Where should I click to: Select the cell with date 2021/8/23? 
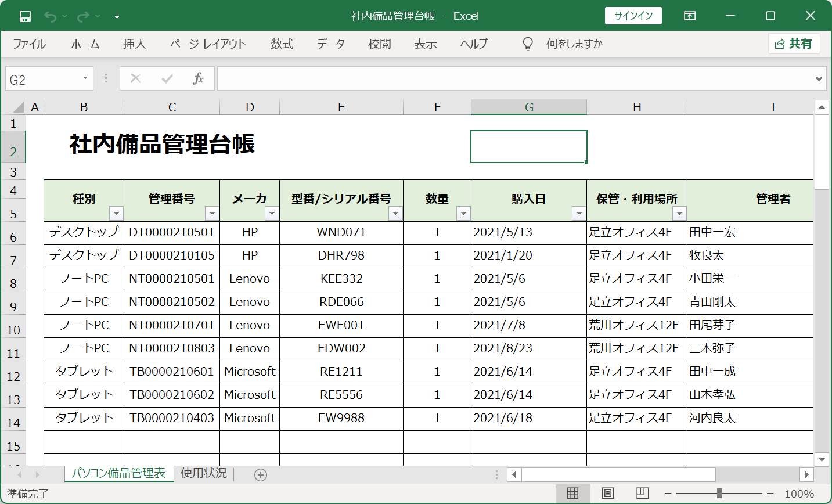pos(529,348)
